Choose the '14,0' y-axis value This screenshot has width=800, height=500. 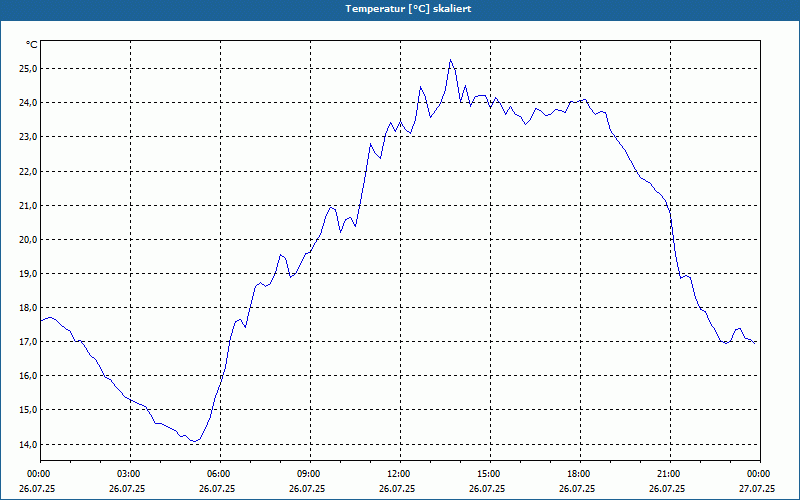pos(26,444)
